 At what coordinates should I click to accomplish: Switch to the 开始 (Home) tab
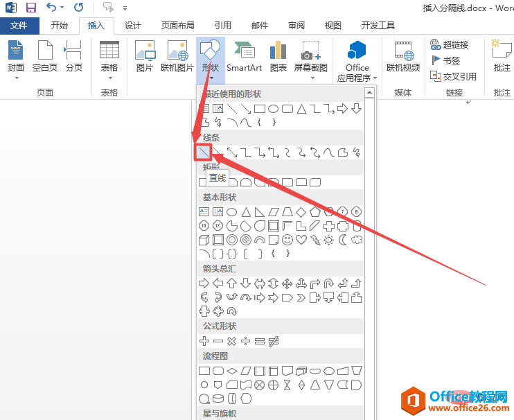pos(60,26)
